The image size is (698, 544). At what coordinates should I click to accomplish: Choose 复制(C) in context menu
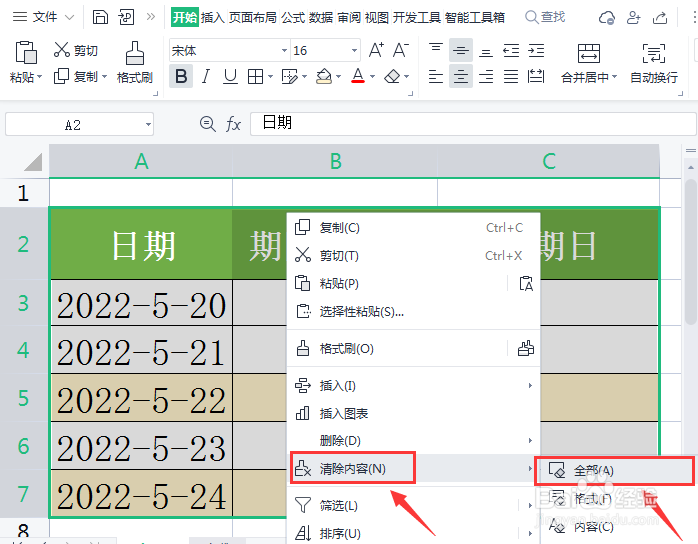[413, 227]
